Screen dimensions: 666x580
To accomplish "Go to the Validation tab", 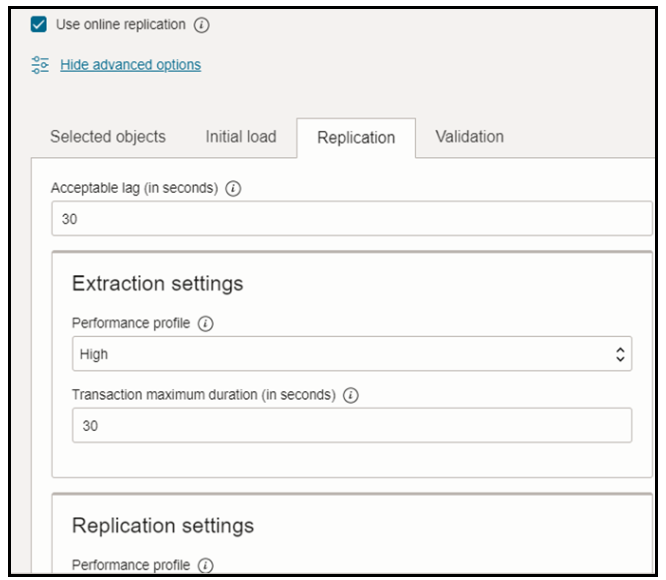I will click(470, 137).
